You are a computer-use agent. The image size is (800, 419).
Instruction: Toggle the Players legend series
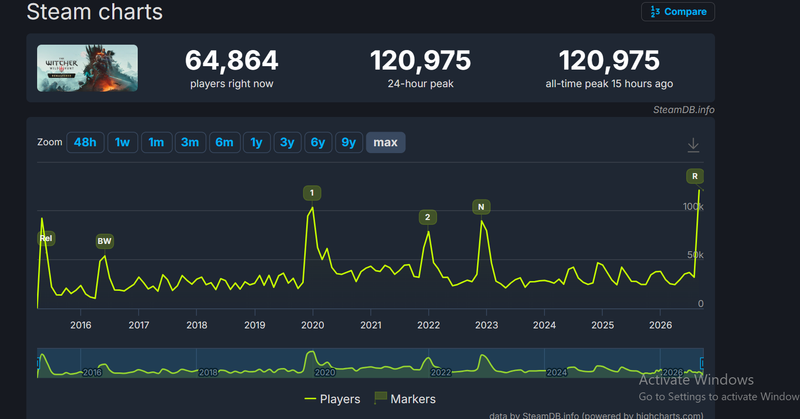[332, 399]
